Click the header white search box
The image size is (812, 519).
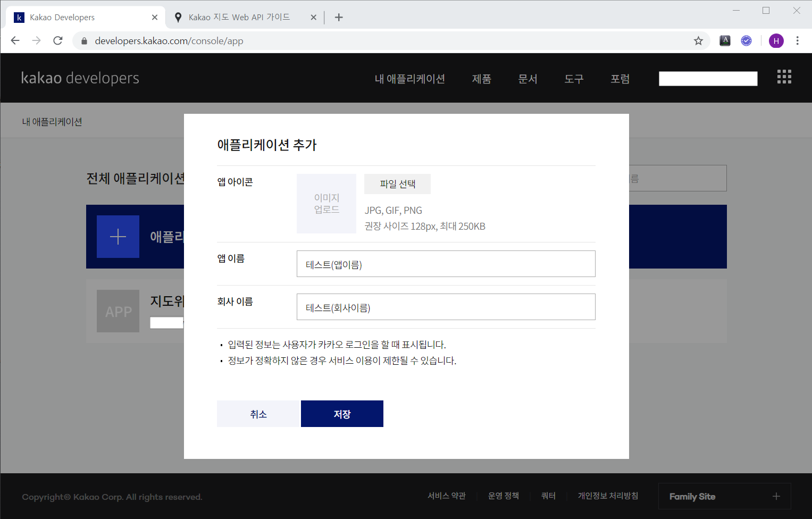point(708,79)
